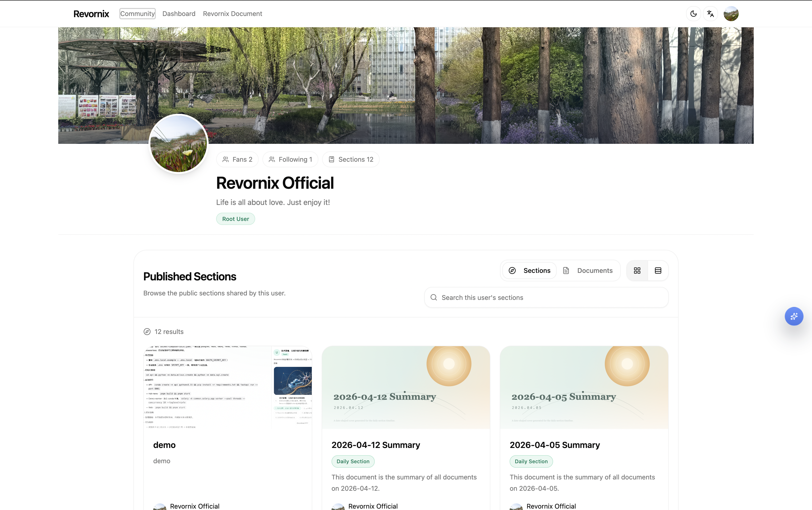Open the Community nav item
The height and width of the screenshot is (510, 812).
point(137,14)
